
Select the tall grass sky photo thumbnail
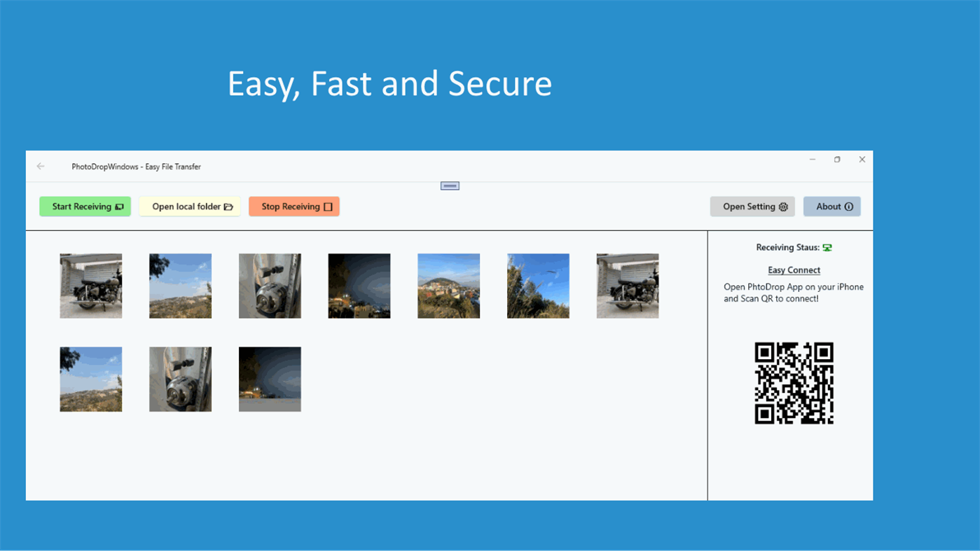coord(538,286)
